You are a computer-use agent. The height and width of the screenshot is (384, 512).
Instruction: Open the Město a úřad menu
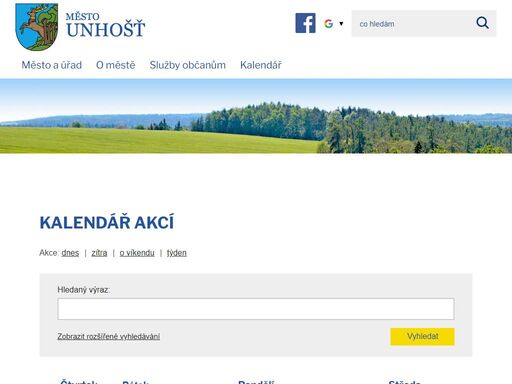[x=52, y=65]
